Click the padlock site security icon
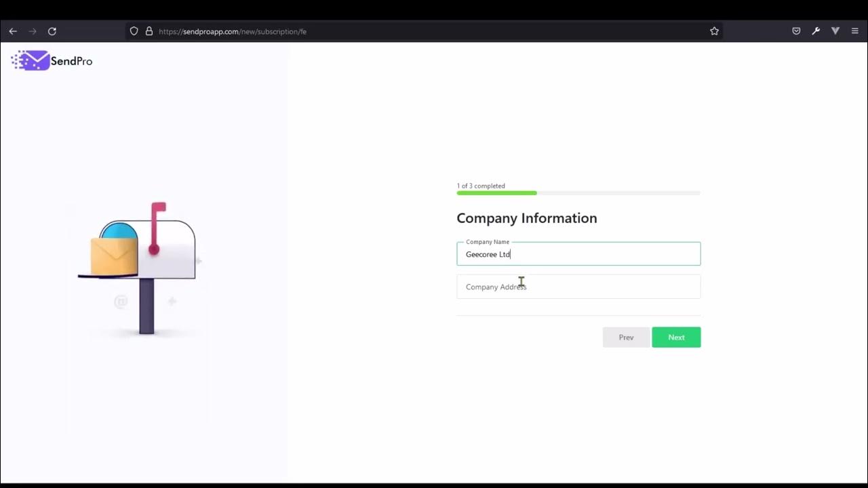This screenshot has width=868, height=488. 149,31
